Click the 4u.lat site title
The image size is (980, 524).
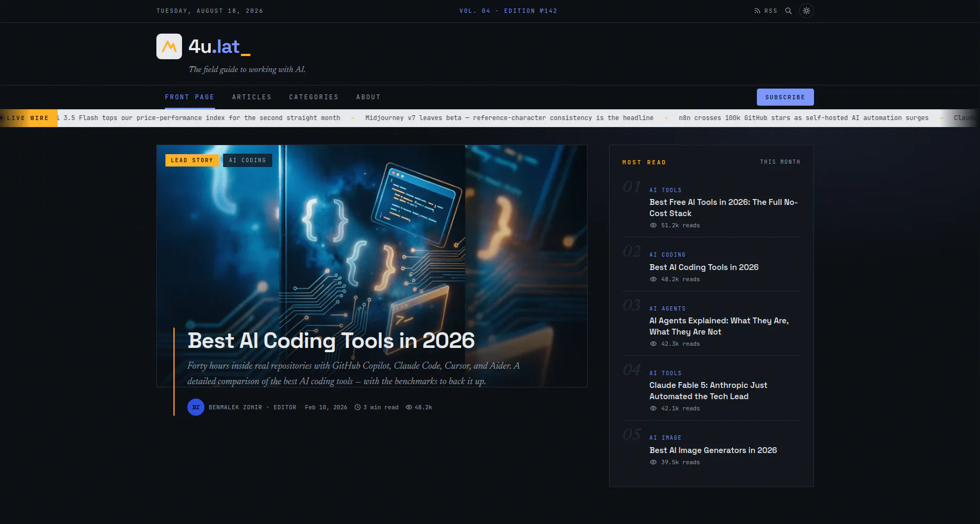tap(219, 47)
